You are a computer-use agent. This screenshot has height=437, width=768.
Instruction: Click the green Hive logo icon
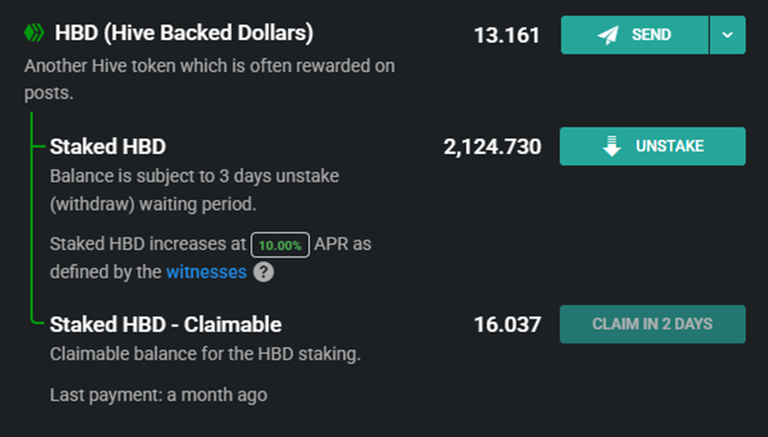click(34, 33)
